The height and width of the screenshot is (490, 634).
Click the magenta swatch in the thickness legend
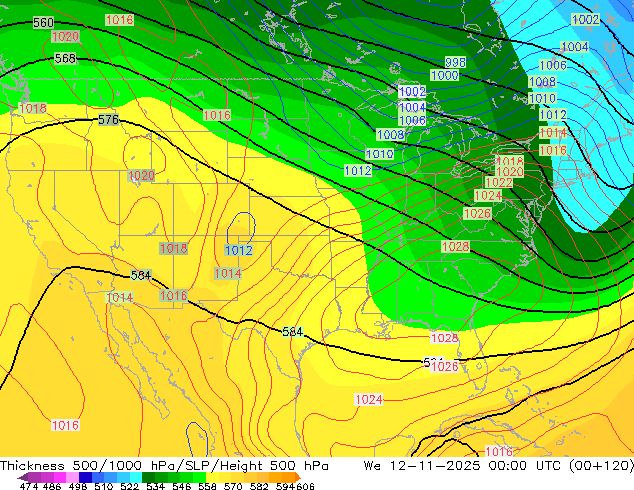[60, 477]
